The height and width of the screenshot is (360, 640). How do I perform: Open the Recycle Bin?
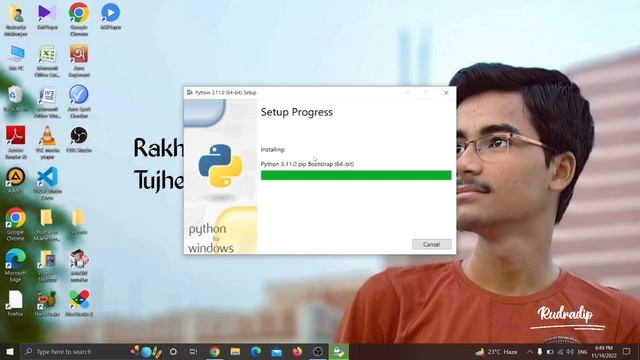tap(16, 99)
